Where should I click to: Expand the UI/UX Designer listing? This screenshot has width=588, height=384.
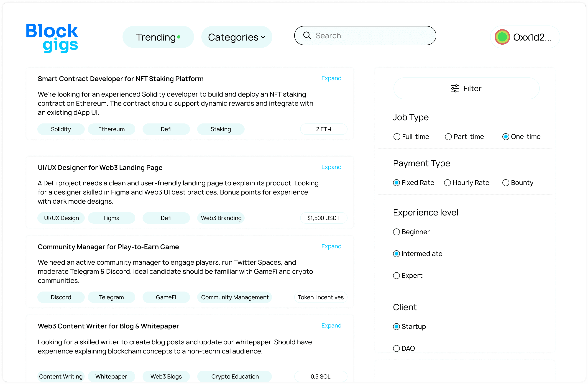pos(331,167)
